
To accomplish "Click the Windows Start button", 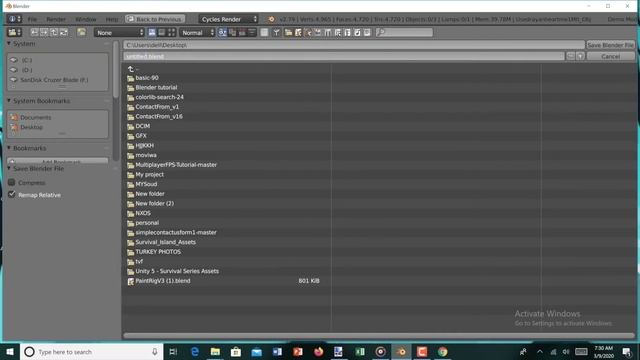I will pos(10,351).
